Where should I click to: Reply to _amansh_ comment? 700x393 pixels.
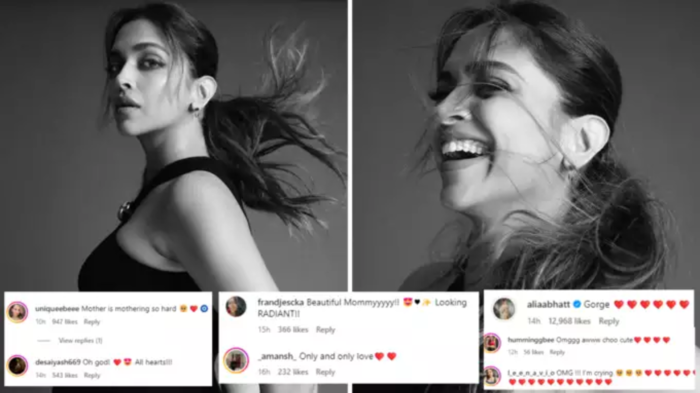[x=325, y=372]
